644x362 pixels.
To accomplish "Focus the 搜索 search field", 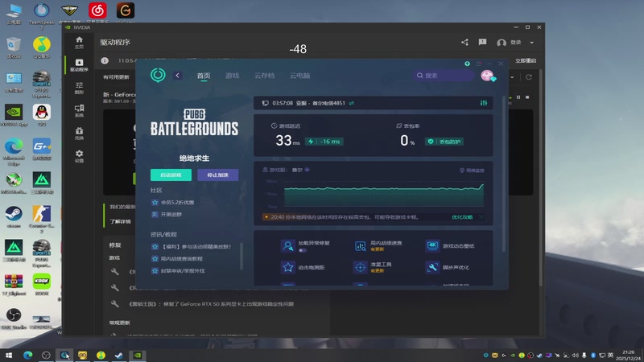I will coord(444,76).
